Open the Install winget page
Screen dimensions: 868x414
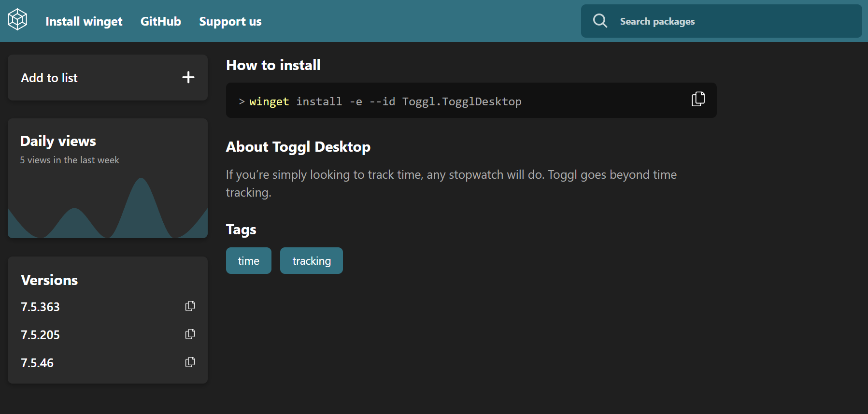(x=84, y=21)
